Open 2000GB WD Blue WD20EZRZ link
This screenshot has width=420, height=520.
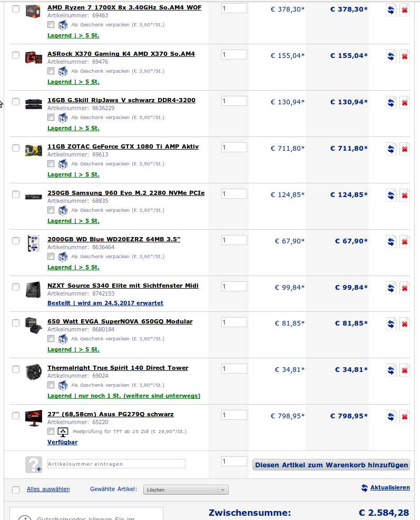pyautogui.click(x=114, y=239)
